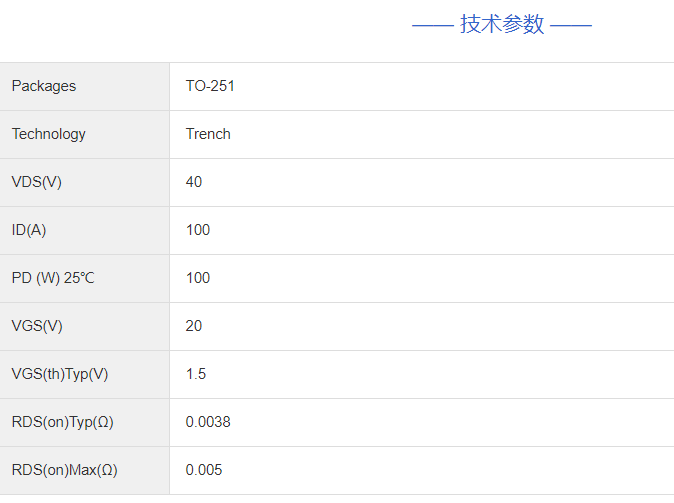Click the RDS(on)Max(Ω) label
674x503 pixels.
(x=64, y=470)
